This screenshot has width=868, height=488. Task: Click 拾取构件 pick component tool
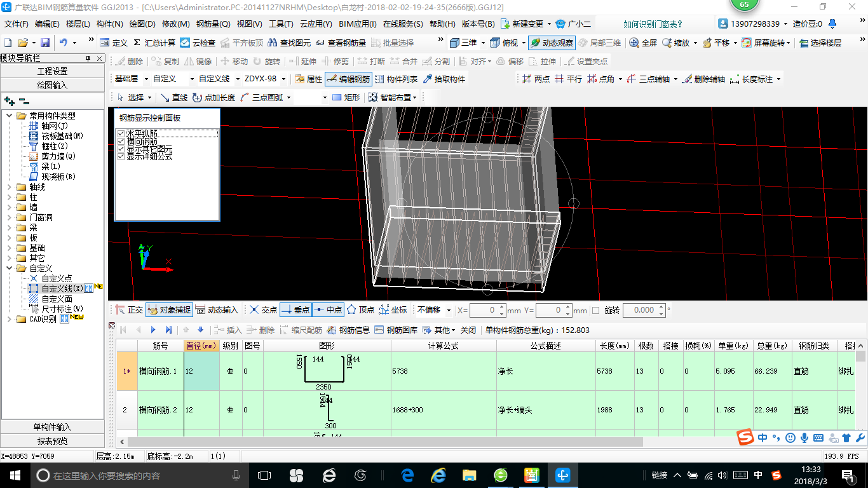(444, 79)
